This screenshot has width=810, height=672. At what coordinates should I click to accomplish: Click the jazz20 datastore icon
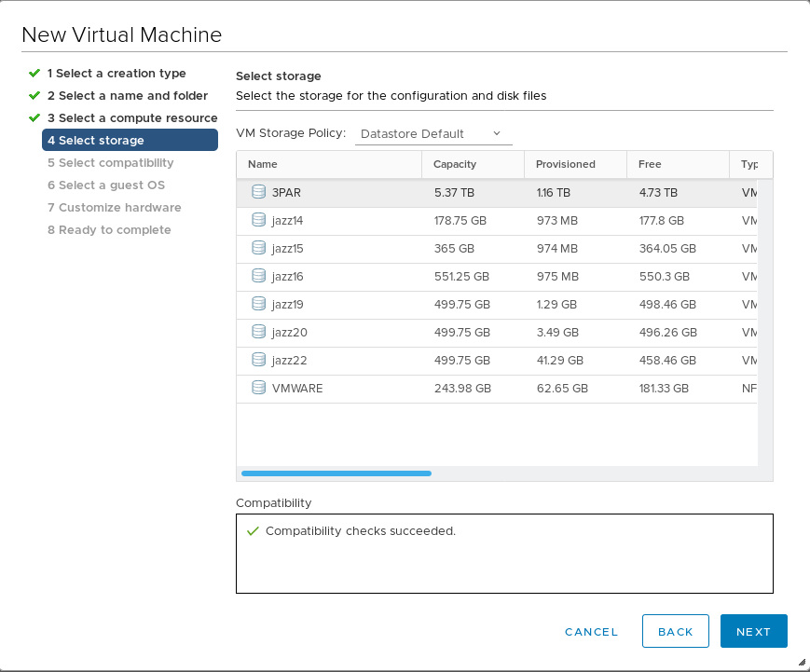click(x=259, y=332)
